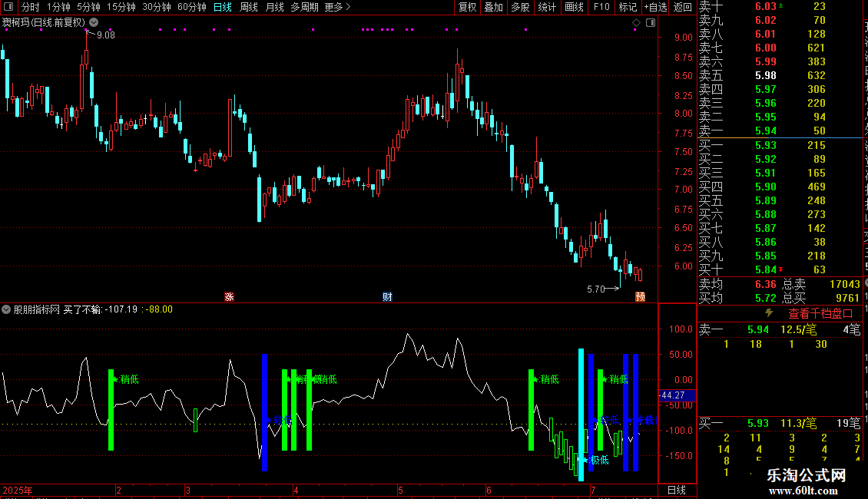Click 总买 value 9761
The image size is (868, 499).
click(847, 298)
